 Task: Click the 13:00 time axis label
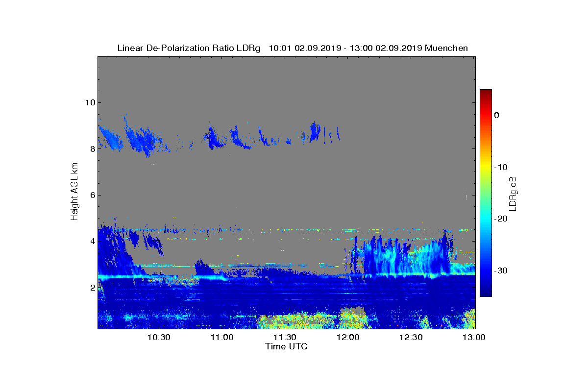click(474, 337)
